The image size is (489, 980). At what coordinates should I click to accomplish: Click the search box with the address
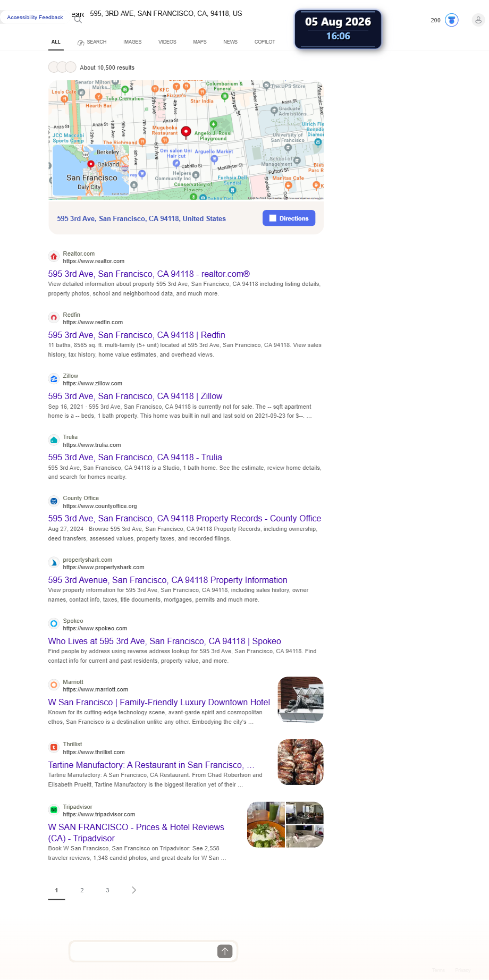[x=166, y=14]
